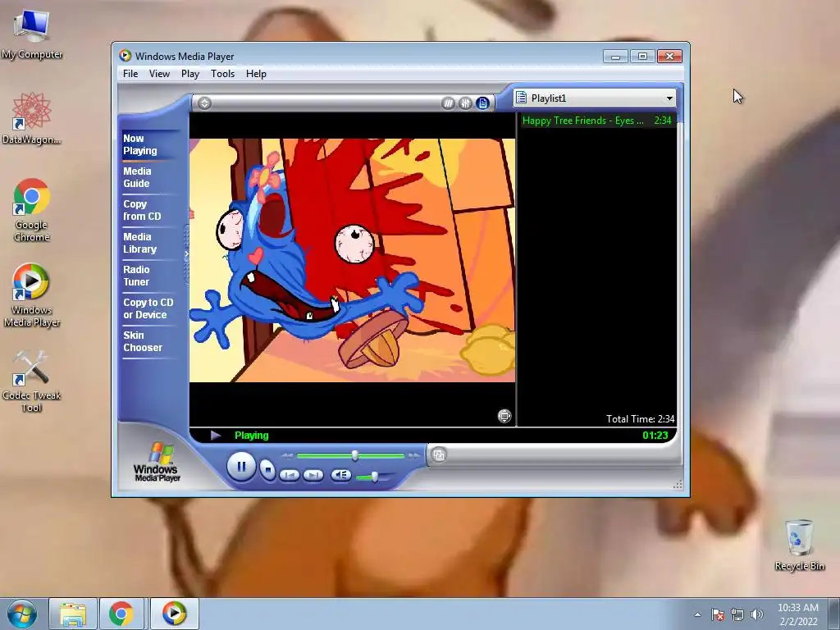Open the Play menu

tap(190, 74)
